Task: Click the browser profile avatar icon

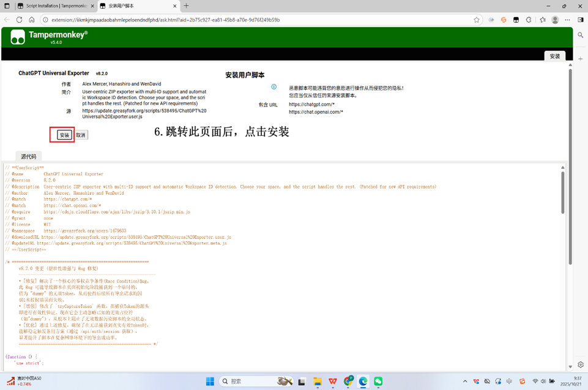Action: (x=555, y=20)
